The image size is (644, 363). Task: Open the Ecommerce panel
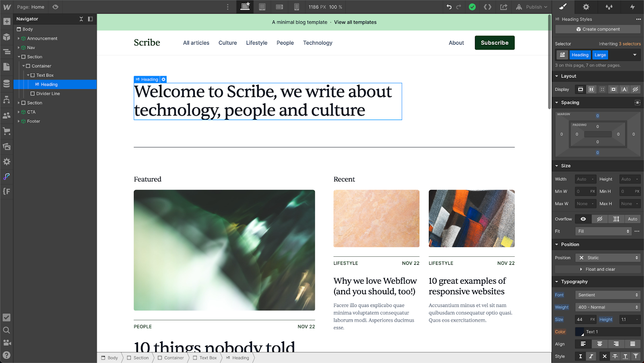click(6, 131)
